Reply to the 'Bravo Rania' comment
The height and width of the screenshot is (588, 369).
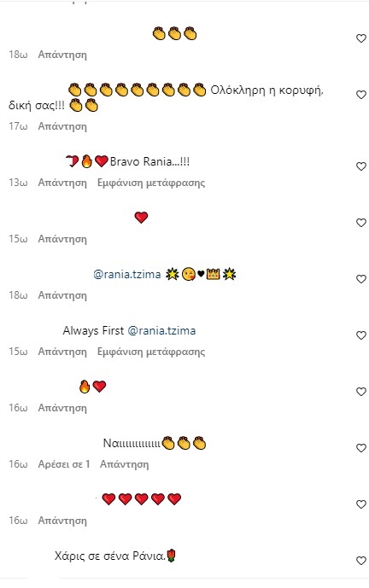(x=62, y=183)
